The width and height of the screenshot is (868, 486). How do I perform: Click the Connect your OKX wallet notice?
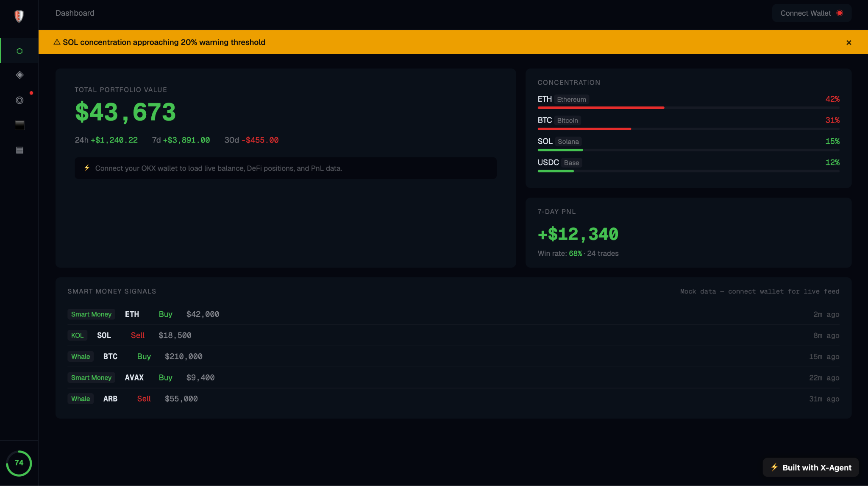click(x=286, y=168)
